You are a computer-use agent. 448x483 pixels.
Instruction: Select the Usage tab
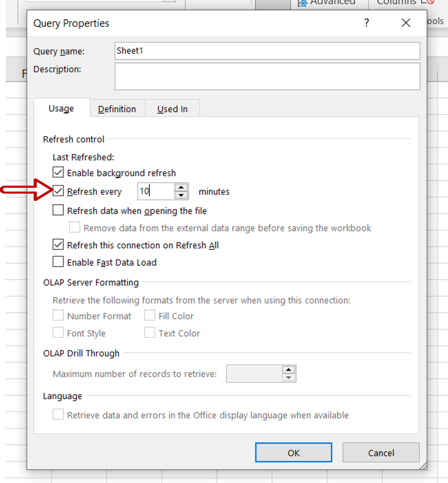coord(61,108)
